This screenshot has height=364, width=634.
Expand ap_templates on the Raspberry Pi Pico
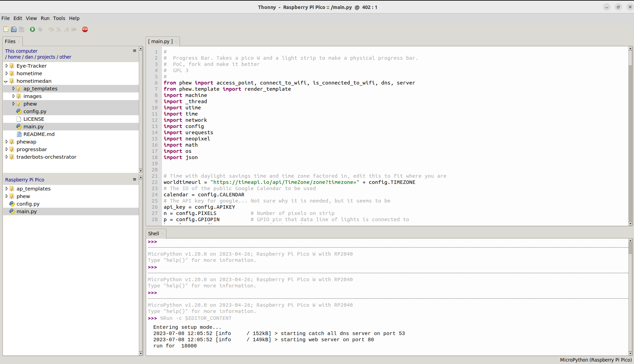click(7, 188)
